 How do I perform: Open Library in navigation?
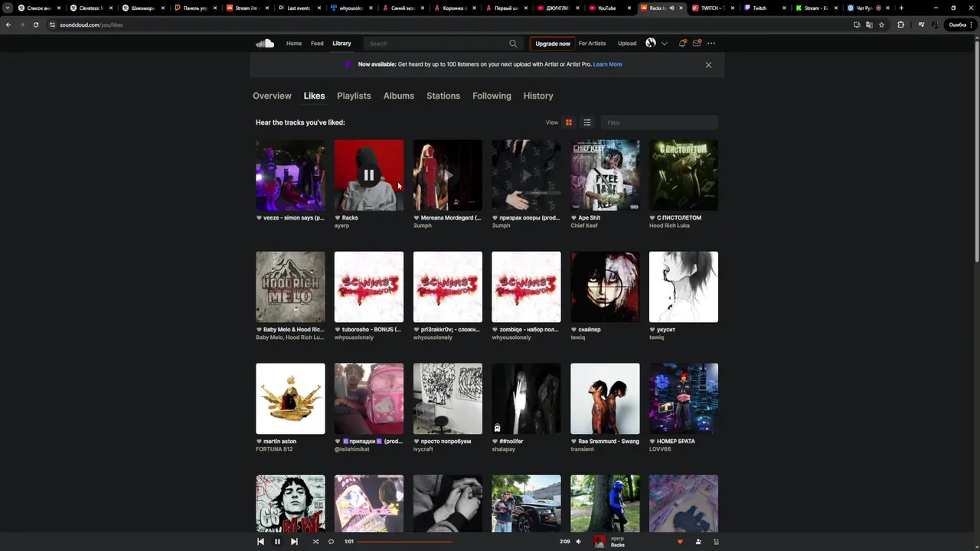(341, 44)
